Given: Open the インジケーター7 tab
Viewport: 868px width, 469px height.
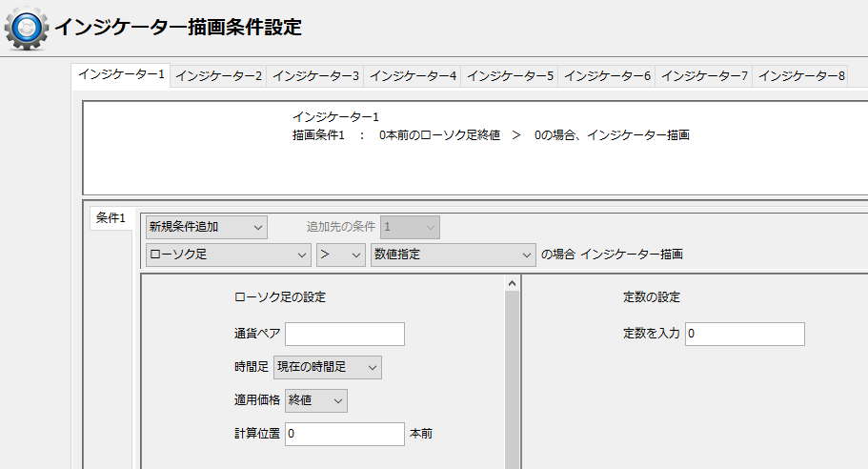Looking at the screenshot, I should click(x=704, y=75).
